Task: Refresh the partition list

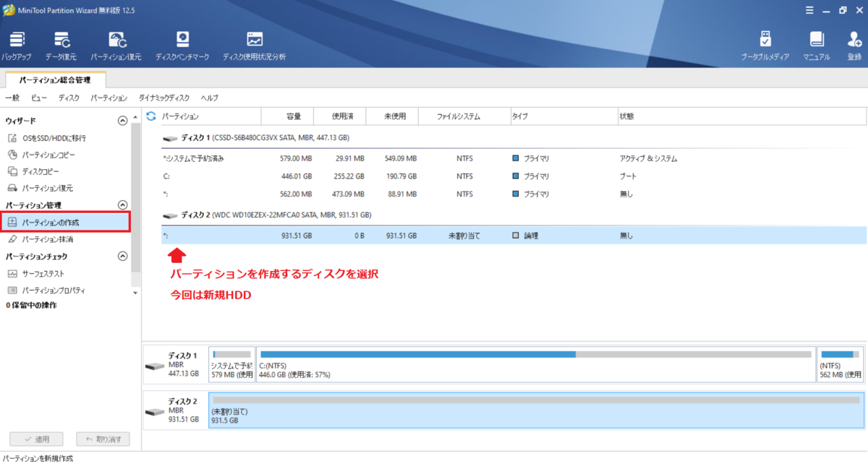Action: (150, 116)
